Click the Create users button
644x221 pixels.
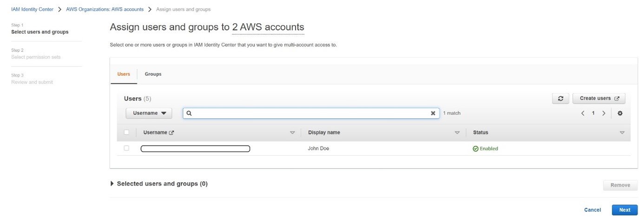[x=599, y=99]
